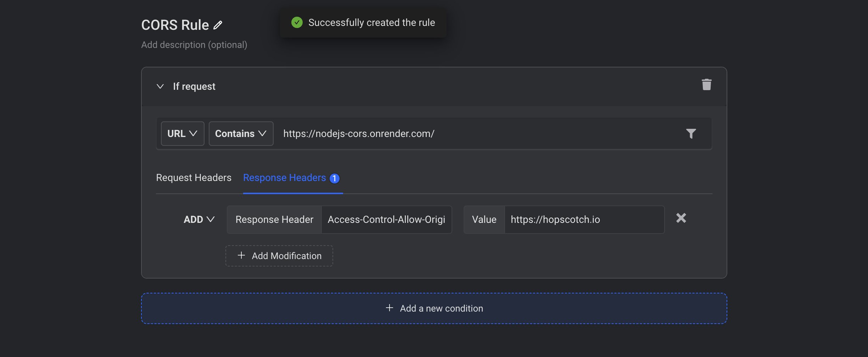Click the nodejs-cors URL input field

(478, 133)
